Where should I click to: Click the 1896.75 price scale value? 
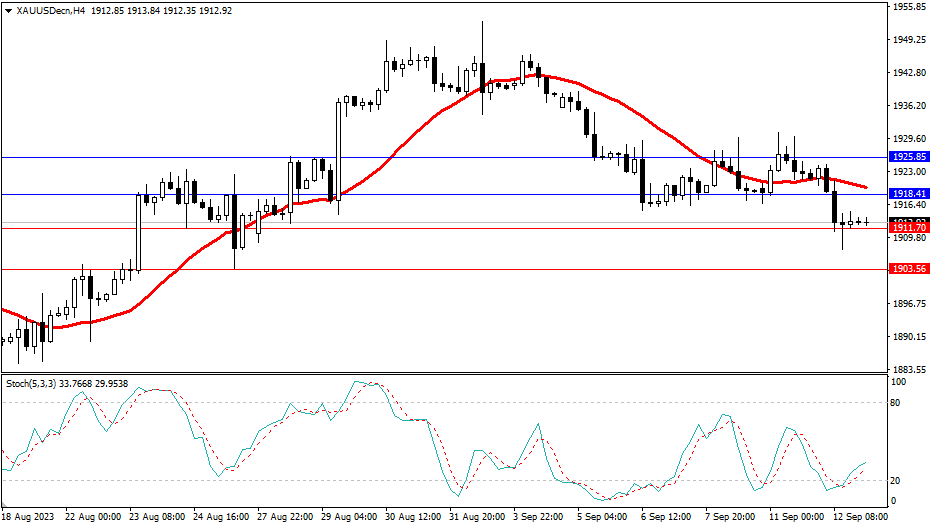pyautogui.click(x=910, y=303)
